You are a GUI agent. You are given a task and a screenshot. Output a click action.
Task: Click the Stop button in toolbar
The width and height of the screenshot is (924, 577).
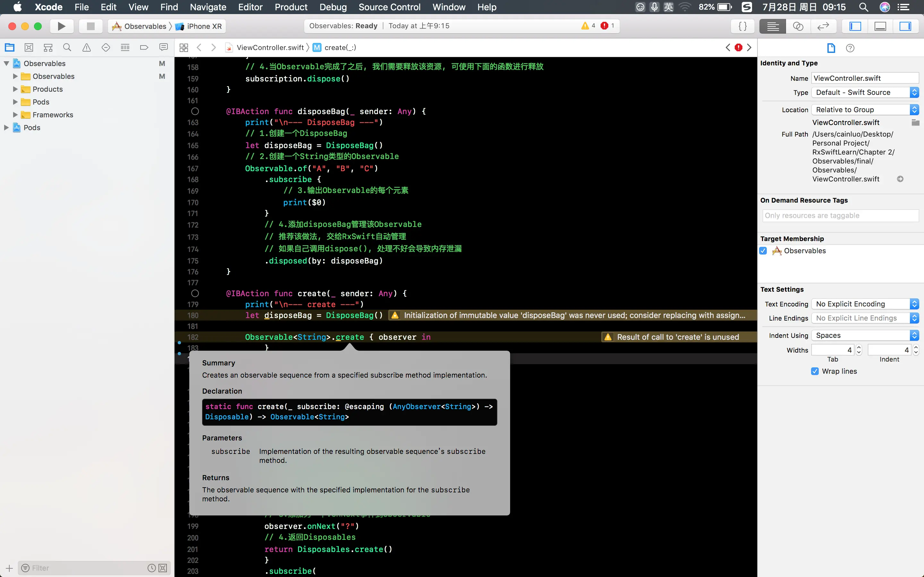pos(90,26)
